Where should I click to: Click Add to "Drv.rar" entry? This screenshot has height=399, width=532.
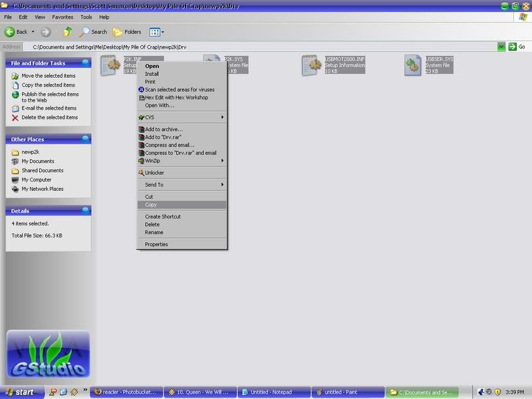pyautogui.click(x=182, y=137)
